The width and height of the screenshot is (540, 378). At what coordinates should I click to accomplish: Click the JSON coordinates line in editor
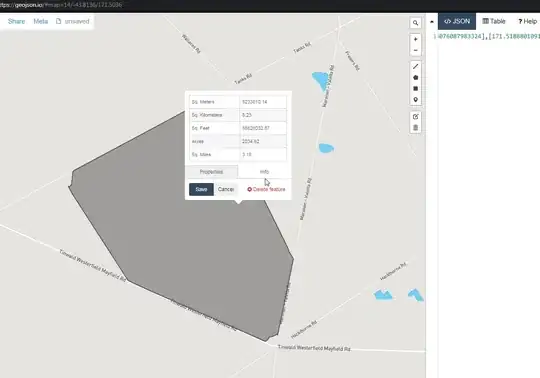pyautogui.click(x=487, y=36)
